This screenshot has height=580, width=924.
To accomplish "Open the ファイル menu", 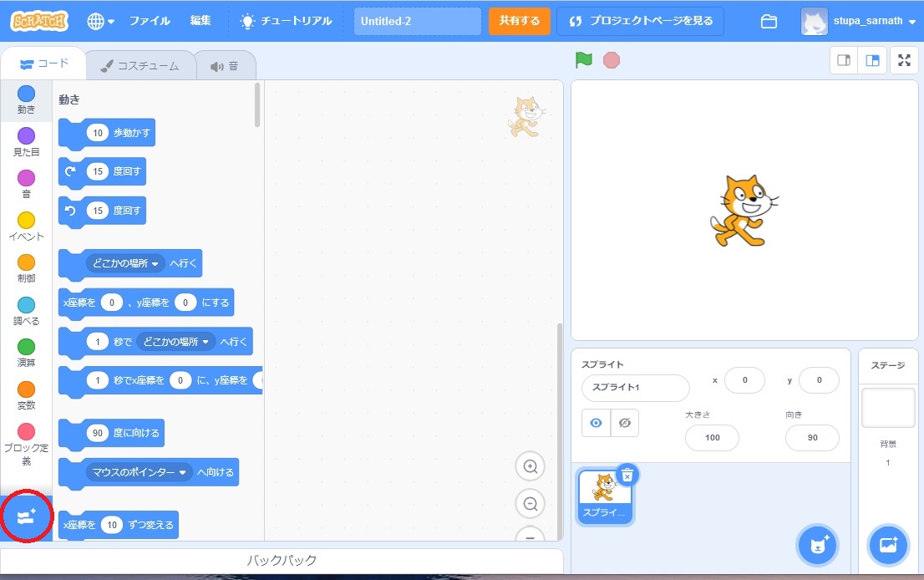I will click(x=150, y=21).
